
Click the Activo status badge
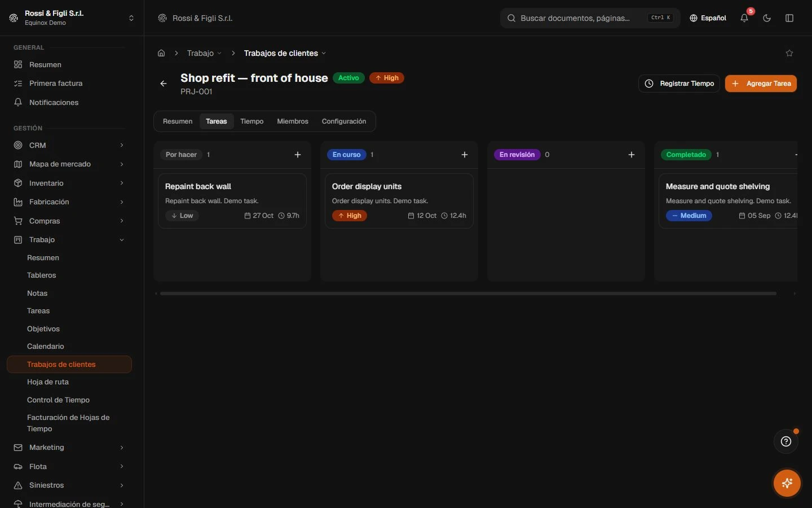point(348,78)
